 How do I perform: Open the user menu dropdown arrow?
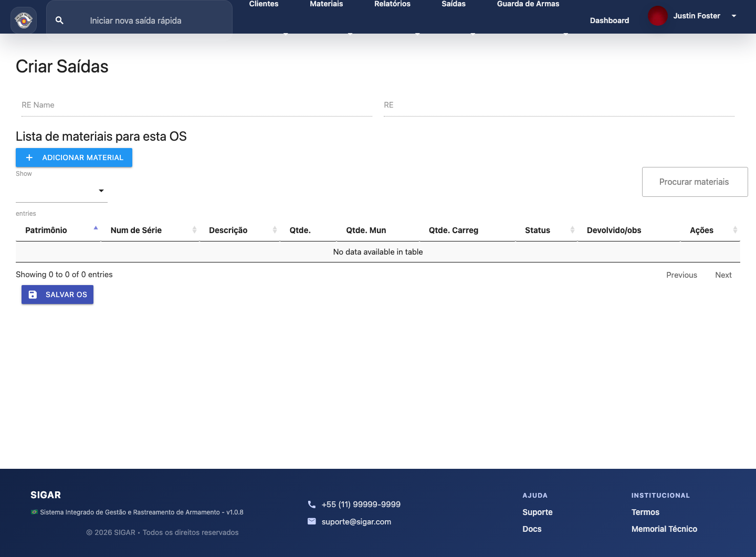pyautogui.click(x=734, y=16)
